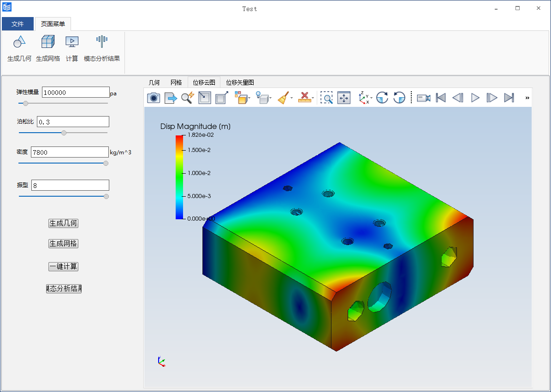
Task: Step back one animation frame
Action: tap(457, 98)
